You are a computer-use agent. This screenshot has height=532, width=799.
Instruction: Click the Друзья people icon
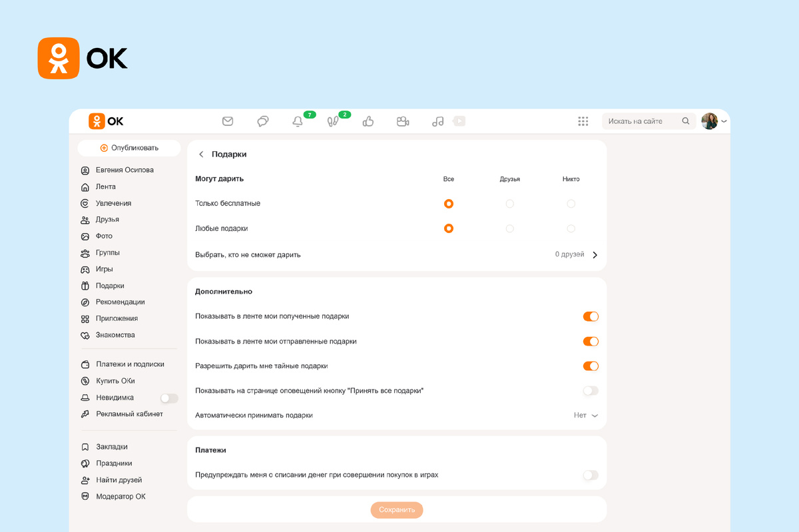click(85, 220)
